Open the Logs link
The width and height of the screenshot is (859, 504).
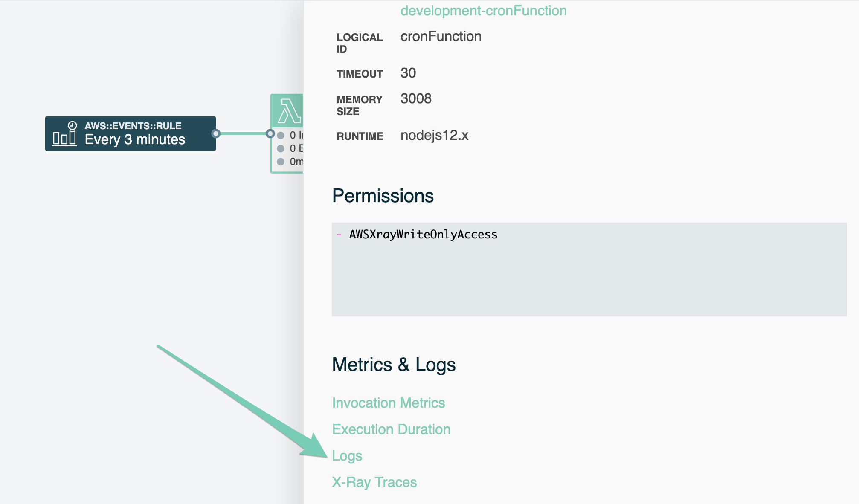click(347, 456)
